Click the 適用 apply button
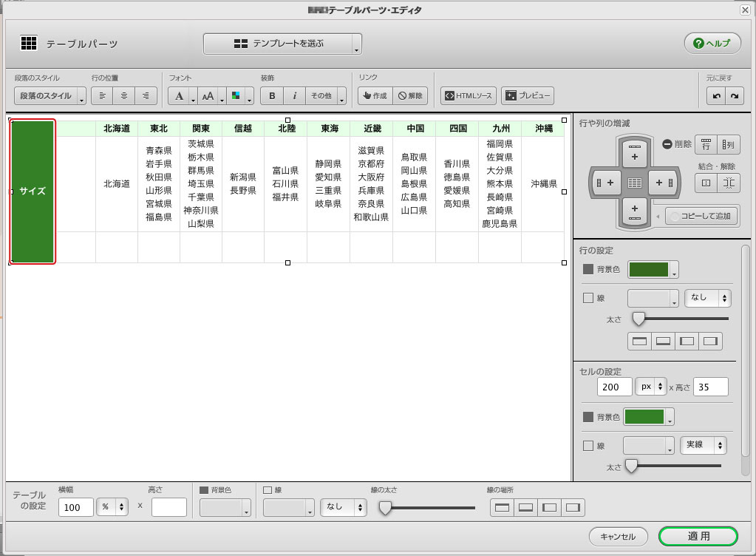Screen dimensions: 756x556 pyautogui.click(x=698, y=536)
